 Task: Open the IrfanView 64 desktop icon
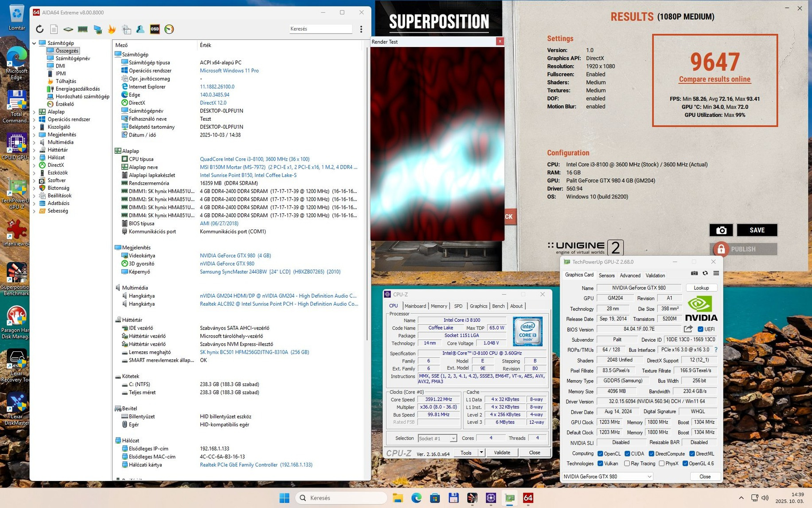(x=16, y=233)
